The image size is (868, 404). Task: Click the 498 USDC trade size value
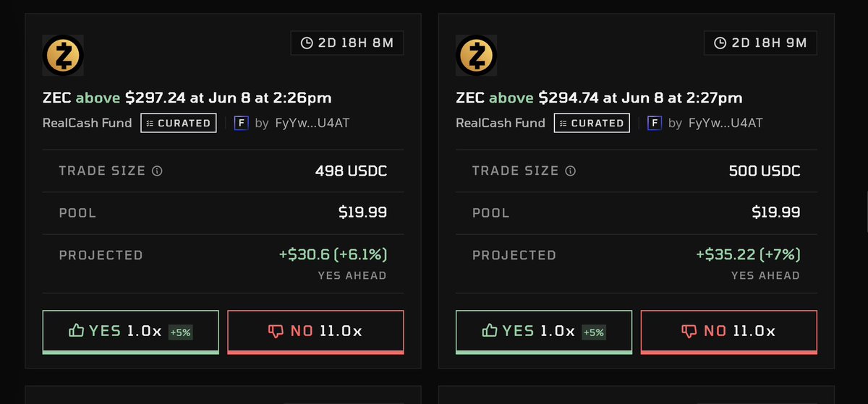pyautogui.click(x=351, y=171)
